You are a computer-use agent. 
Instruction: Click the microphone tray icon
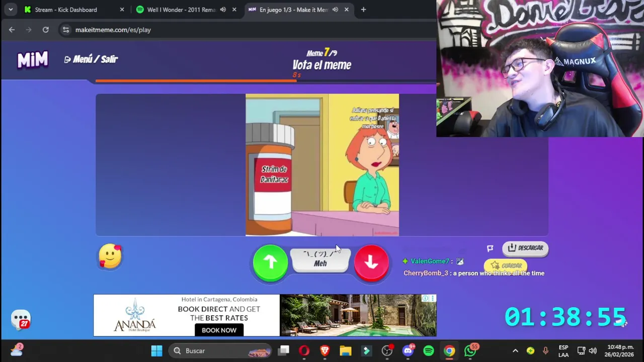(x=545, y=351)
